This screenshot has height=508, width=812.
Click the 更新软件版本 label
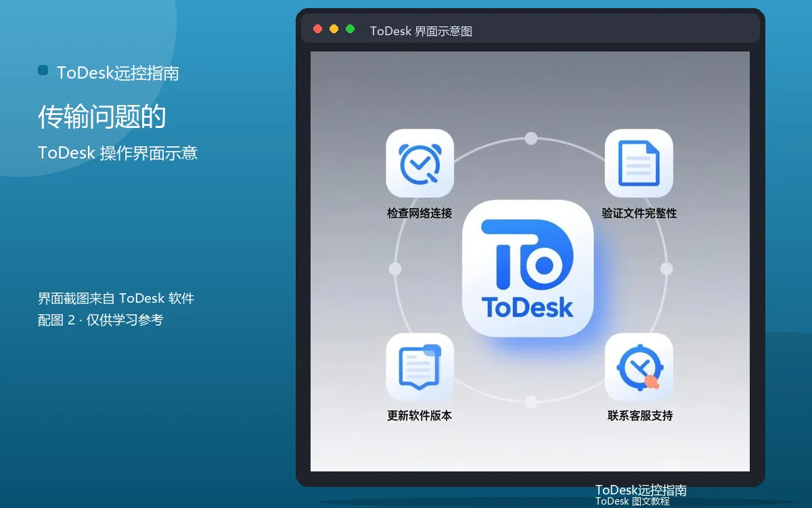[x=420, y=416]
